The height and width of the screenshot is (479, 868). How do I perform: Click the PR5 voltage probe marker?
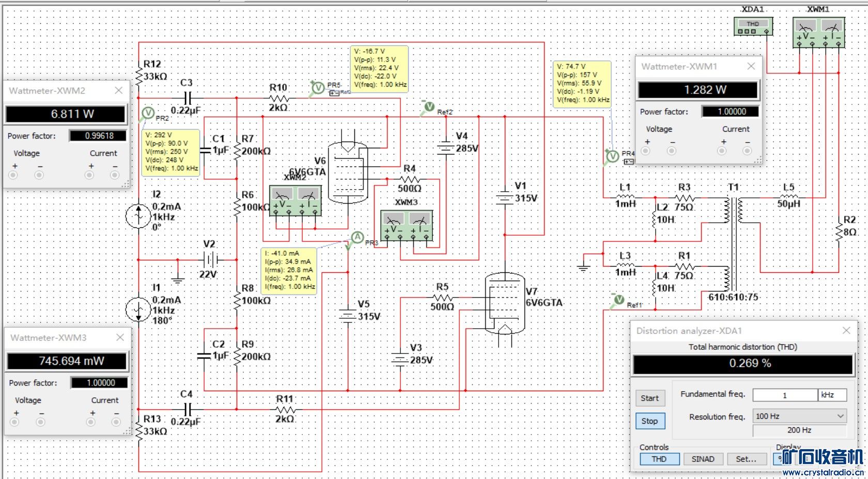pyautogui.click(x=318, y=88)
